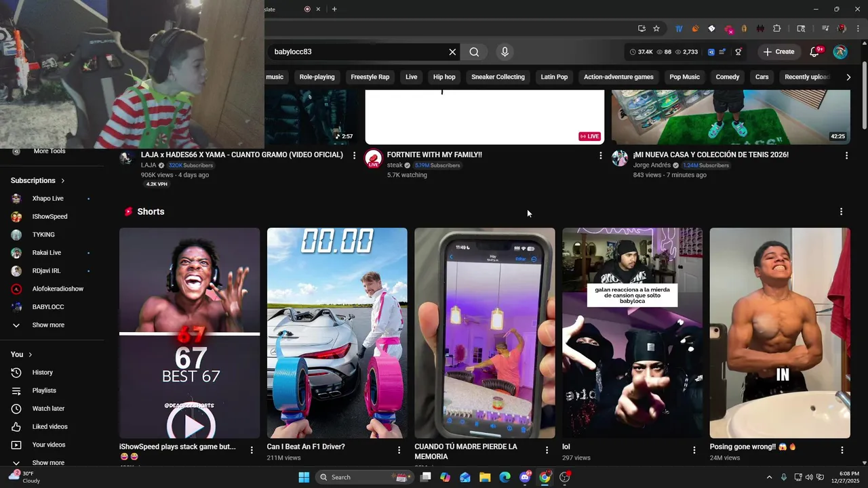Open Windows Start menu
Viewport: 868px width, 488px height.
(x=304, y=477)
